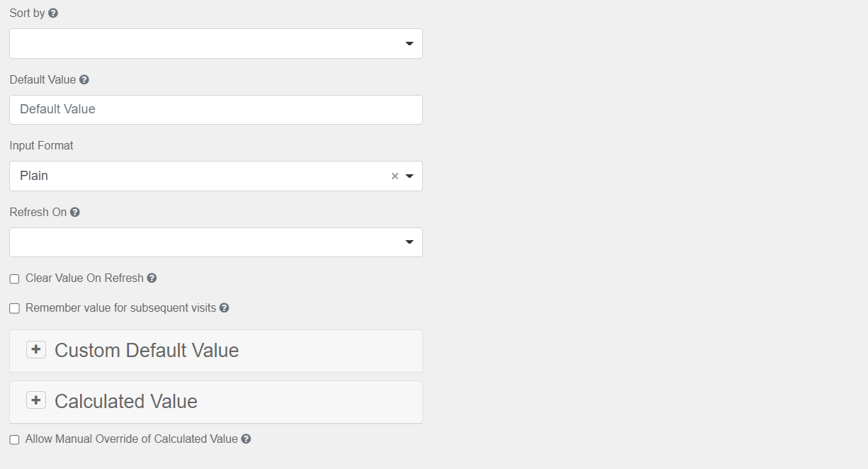
Task: Click the help icon after Remember value label
Action: 225,307
